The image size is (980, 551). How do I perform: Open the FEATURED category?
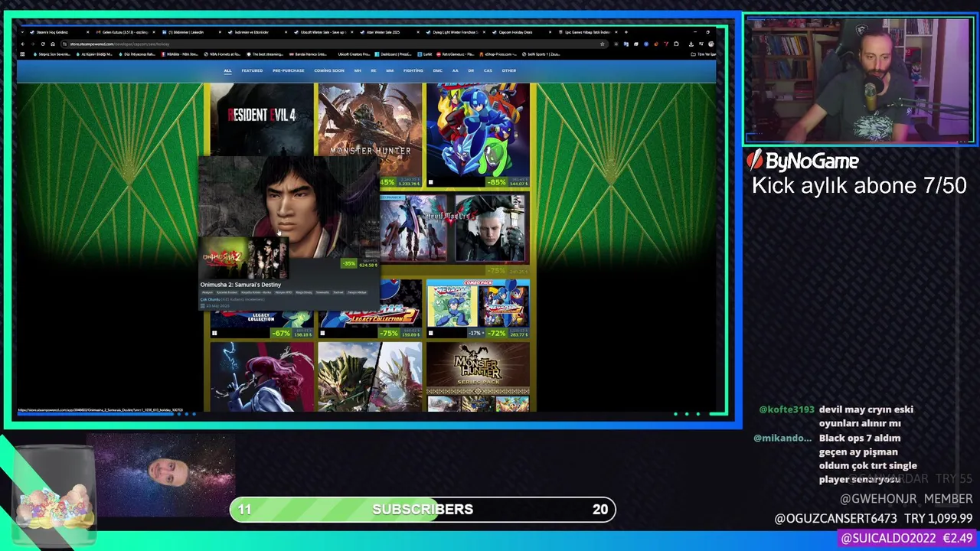point(252,70)
